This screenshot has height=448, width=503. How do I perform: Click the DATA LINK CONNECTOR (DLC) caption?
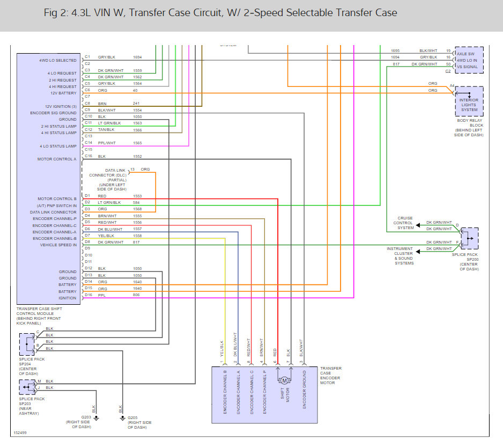coord(108,180)
